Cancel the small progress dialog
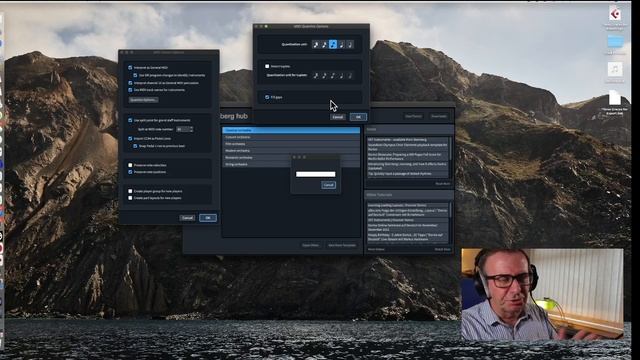Image resolution: width=640 pixels, height=360 pixels. tap(329, 185)
